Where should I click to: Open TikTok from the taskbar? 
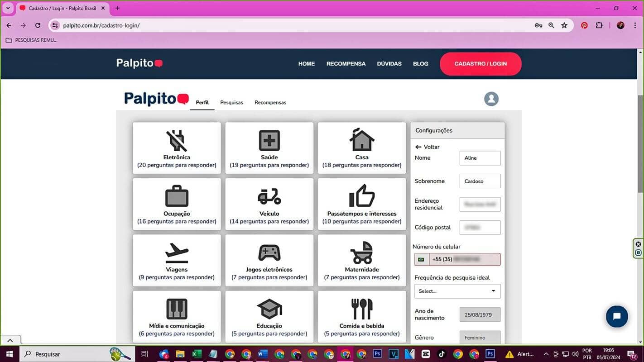point(442,354)
